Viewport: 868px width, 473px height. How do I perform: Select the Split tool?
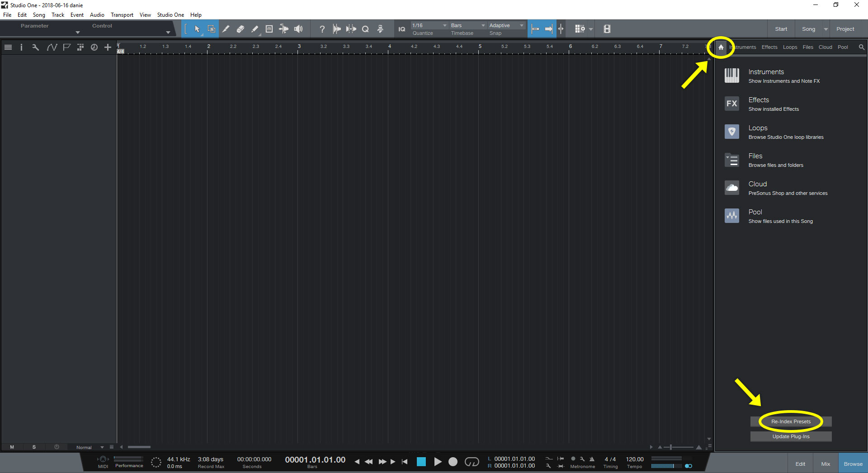tap(226, 29)
